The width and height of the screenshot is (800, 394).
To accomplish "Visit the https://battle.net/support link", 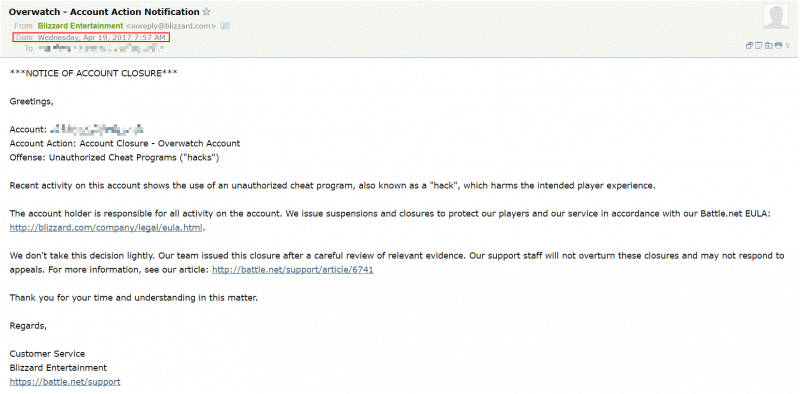I will pos(65,381).
